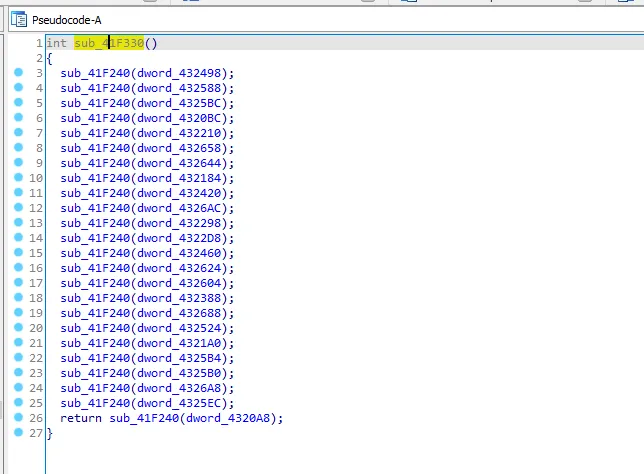Click sub_41F240 call on the return line
Viewport: 644px width, 474px height.
pos(139,418)
